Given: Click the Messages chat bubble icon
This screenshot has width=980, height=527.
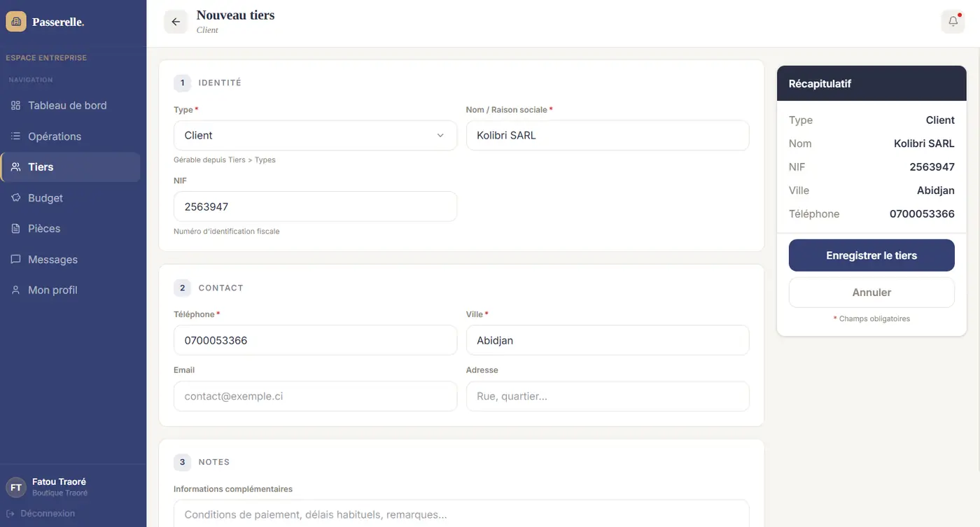Looking at the screenshot, I should click(15, 260).
